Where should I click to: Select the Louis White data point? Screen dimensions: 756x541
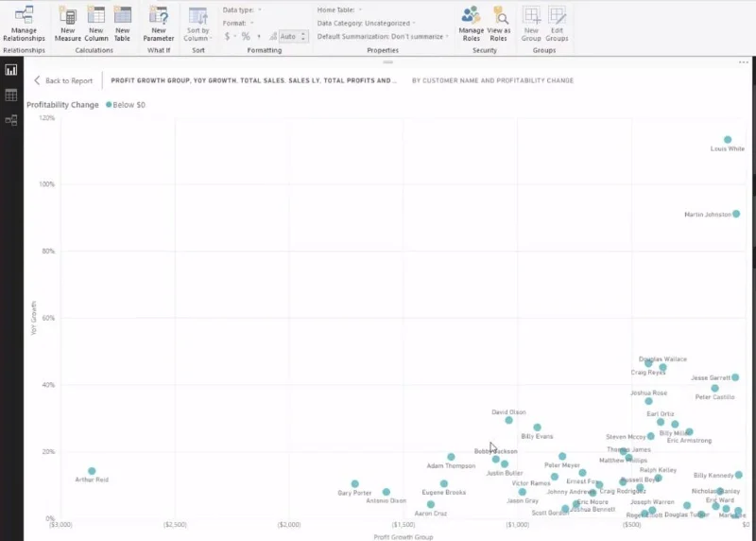728,139
